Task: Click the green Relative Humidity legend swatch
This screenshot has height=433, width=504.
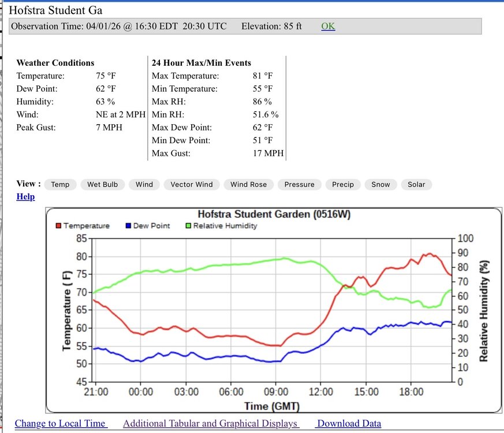Action: click(x=188, y=226)
